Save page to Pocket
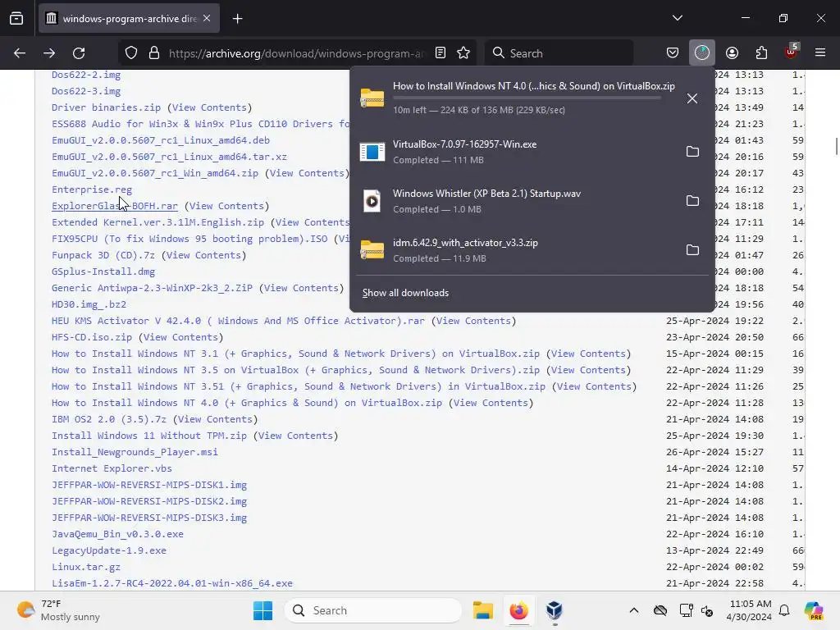840x630 pixels. point(673,53)
